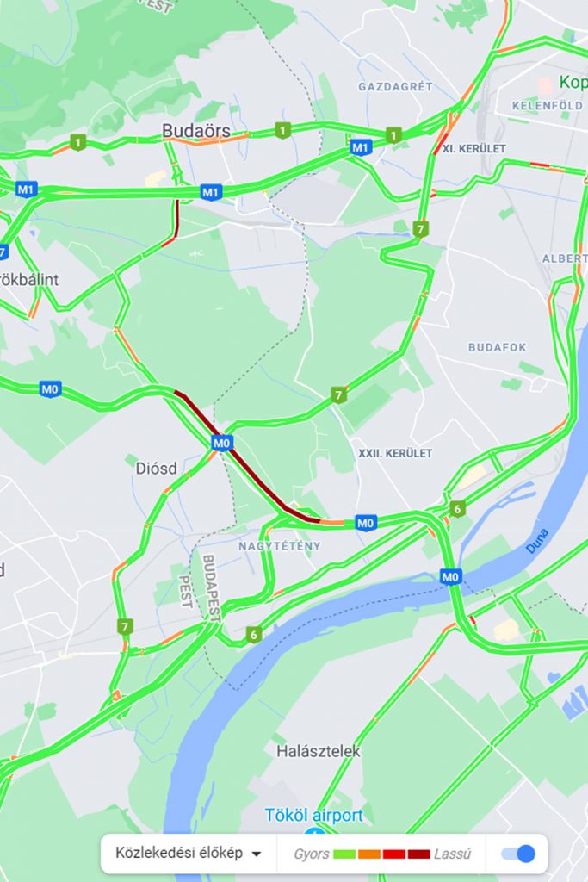The height and width of the screenshot is (882, 588).
Task: Click the route 6 marker near Nagytétény riverside
Action: (253, 635)
